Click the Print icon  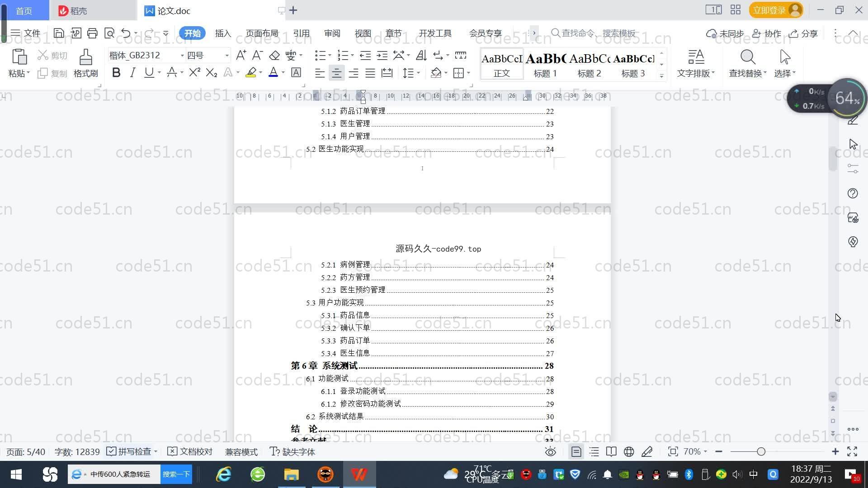(x=92, y=33)
